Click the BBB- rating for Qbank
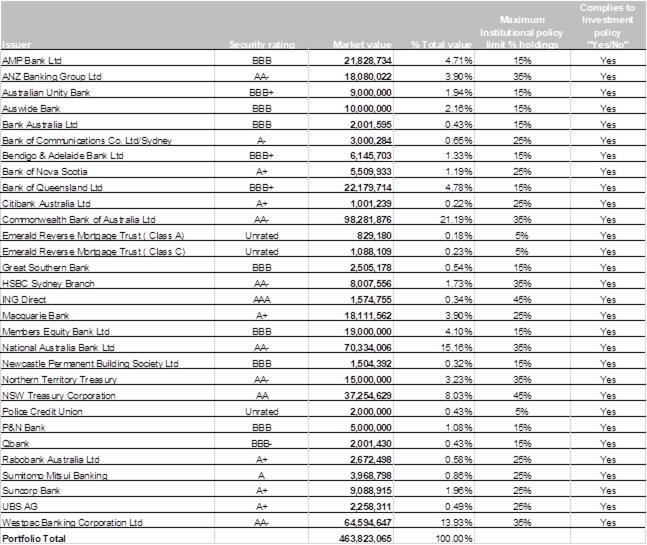647x545 pixels. pos(262,444)
